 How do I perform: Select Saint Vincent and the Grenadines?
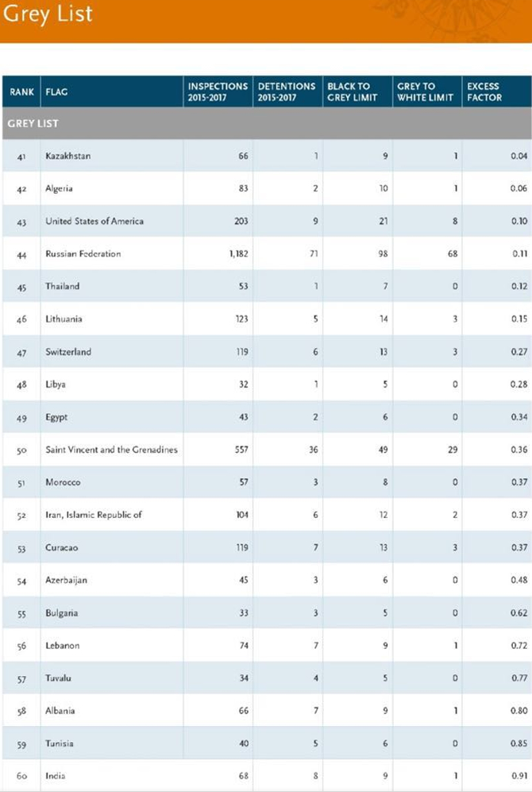[111, 450]
